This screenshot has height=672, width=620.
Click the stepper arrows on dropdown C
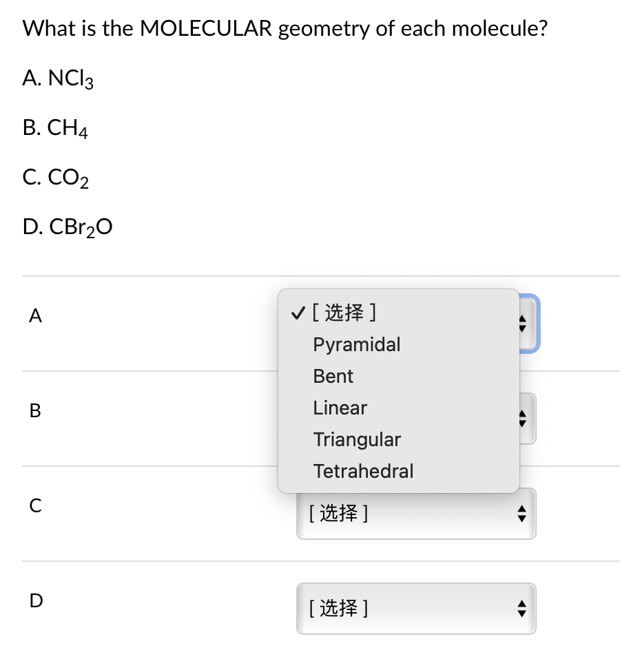[522, 513]
